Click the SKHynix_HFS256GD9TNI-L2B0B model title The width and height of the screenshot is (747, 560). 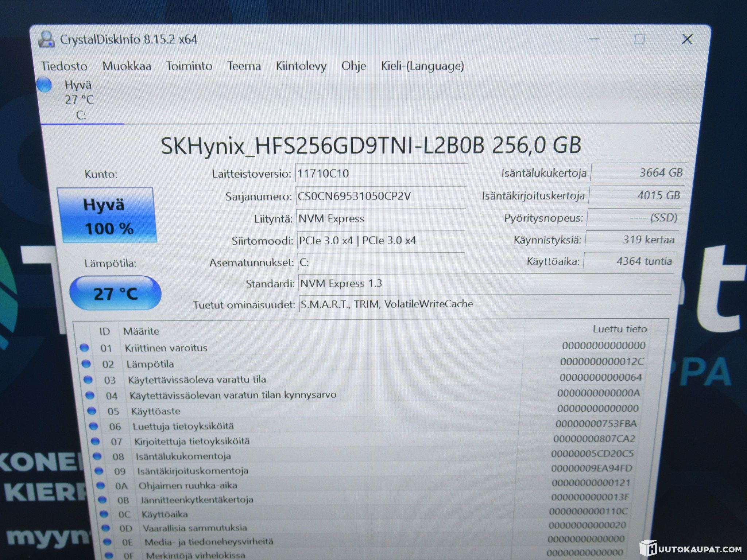(x=371, y=145)
